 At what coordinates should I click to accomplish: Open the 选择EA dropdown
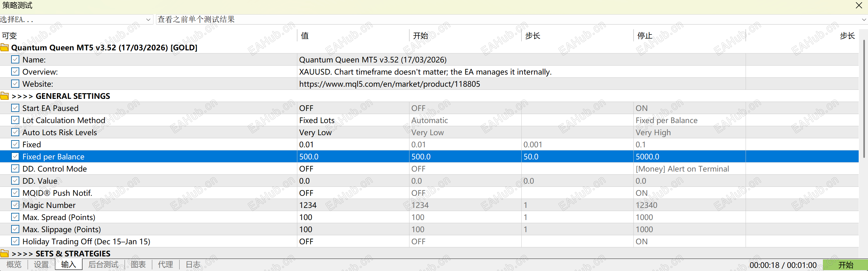click(76, 20)
